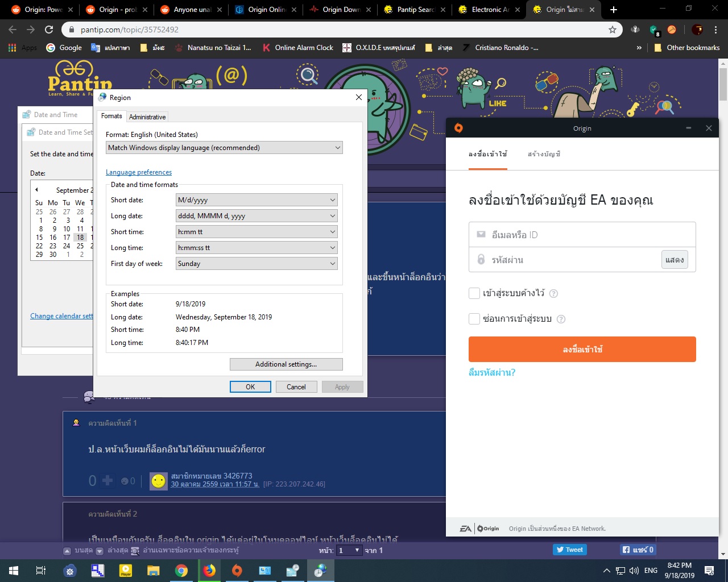This screenshot has width=728, height=582.
Task: Show hidden system tray icons
Action: (x=607, y=571)
